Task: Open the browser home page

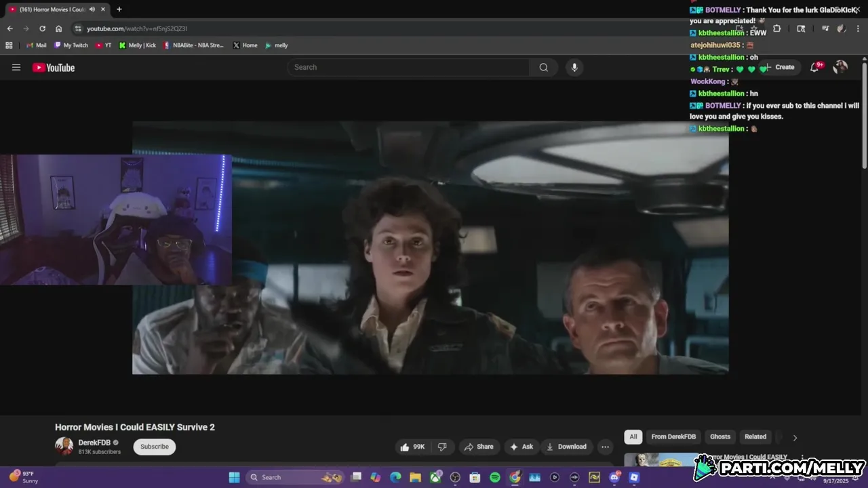Action: 58,28
